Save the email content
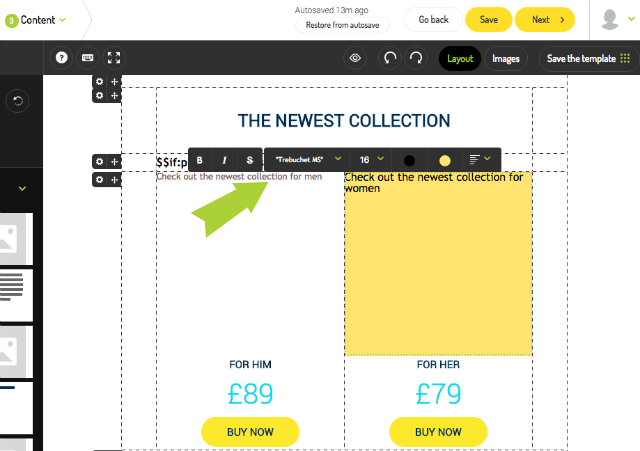640x451 pixels. coord(489,20)
